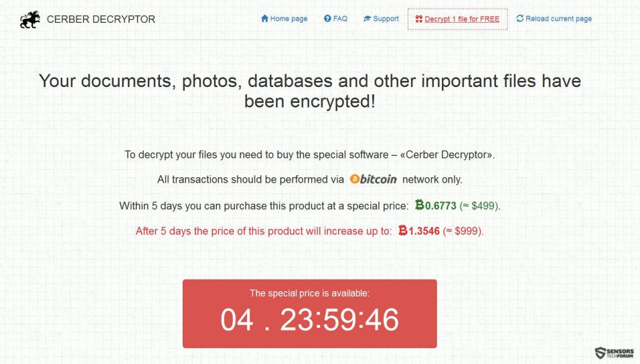Click the graduation cap Support icon

tap(367, 19)
